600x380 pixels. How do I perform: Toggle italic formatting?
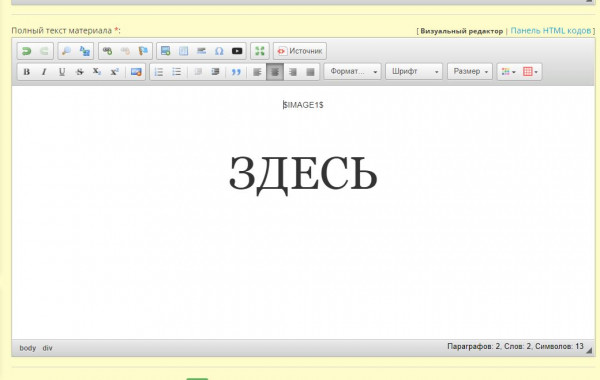click(44, 72)
